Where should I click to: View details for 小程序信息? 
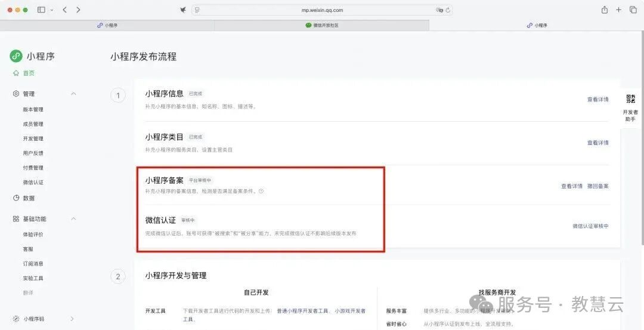(597, 100)
